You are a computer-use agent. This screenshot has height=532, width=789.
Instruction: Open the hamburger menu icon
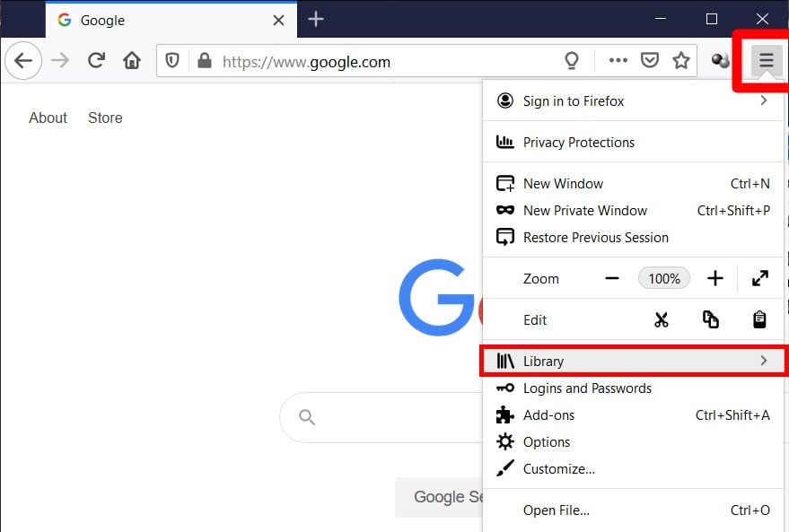pos(764,61)
